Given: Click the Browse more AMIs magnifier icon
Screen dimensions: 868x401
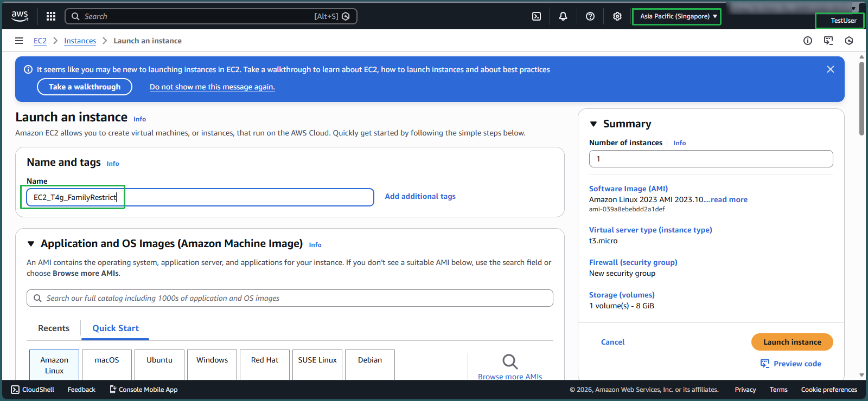Looking at the screenshot, I should point(510,361).
